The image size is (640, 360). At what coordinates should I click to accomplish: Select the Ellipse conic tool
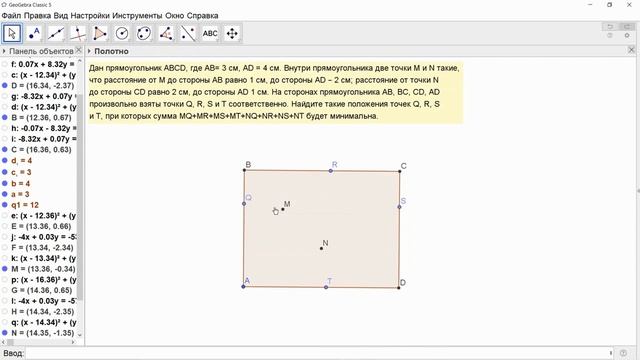(144, 33)
